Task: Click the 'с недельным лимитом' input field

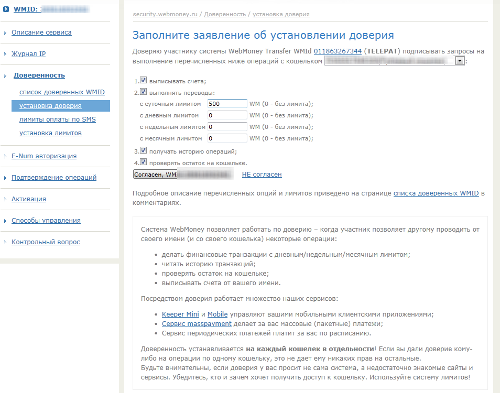Action: pyautogui.click(x=227, y=127)
